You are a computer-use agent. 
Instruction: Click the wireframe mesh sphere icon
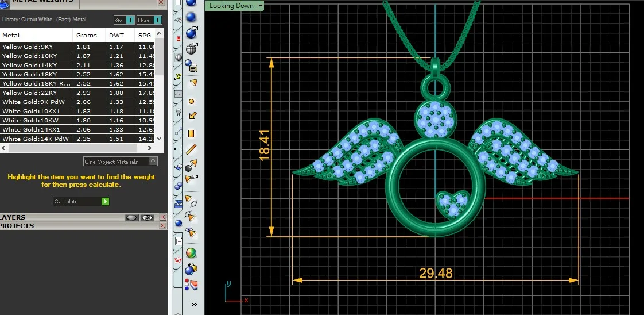pyautogui.click(x=191, y=49)
